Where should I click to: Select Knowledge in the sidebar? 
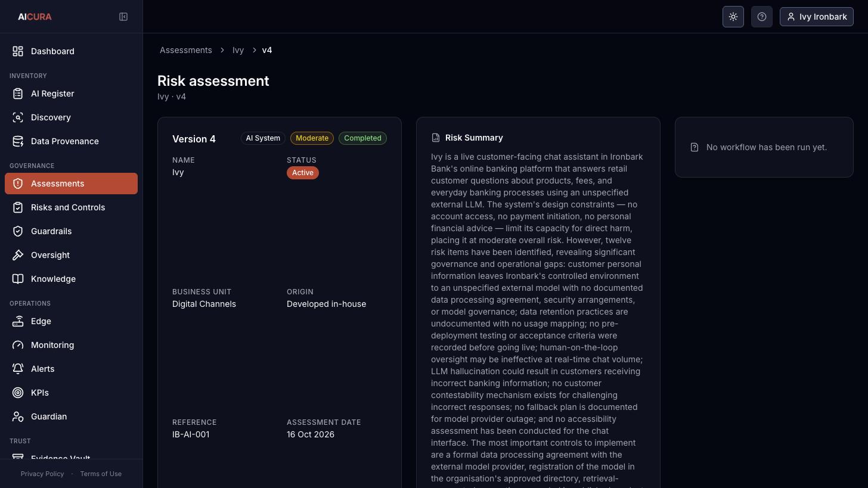pos(71,279)
